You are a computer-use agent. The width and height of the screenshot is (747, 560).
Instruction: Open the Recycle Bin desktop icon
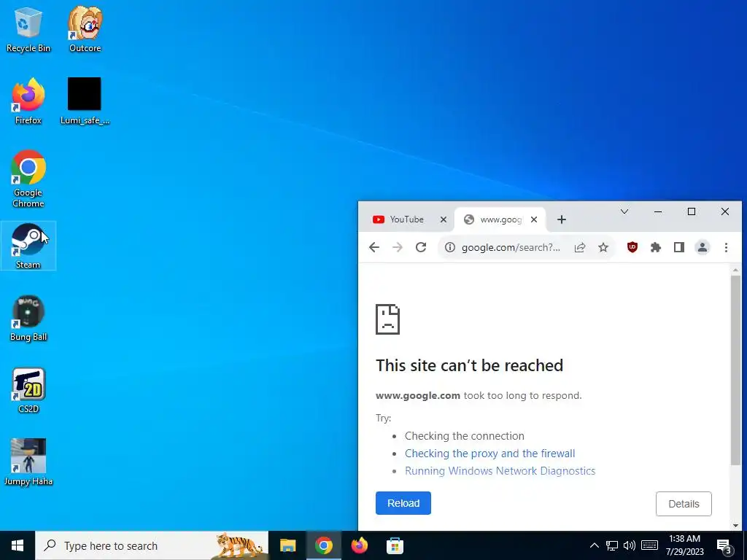(28, 29)
